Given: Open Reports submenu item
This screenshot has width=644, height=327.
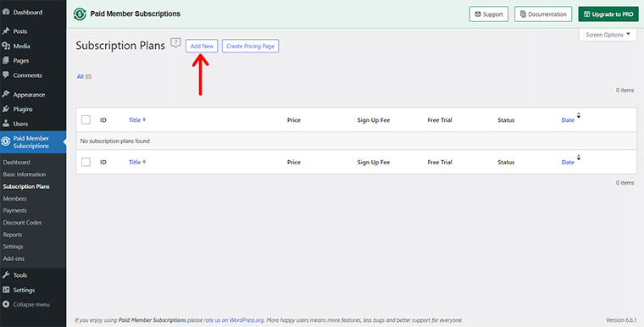Looking at the screenshot, I should click(x=13, y=235).
